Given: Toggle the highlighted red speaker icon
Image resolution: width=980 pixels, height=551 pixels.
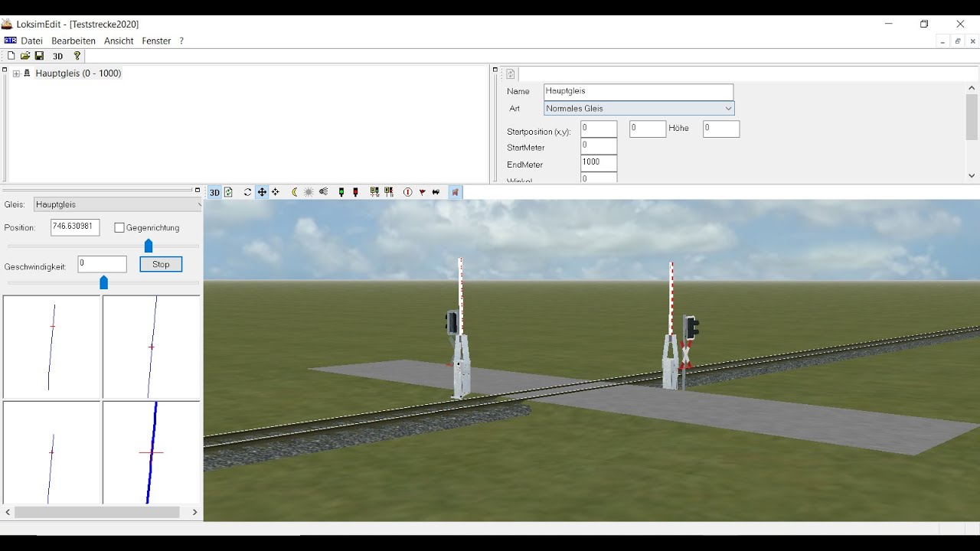Looking at the screenshot, I should tap(455, 192).
